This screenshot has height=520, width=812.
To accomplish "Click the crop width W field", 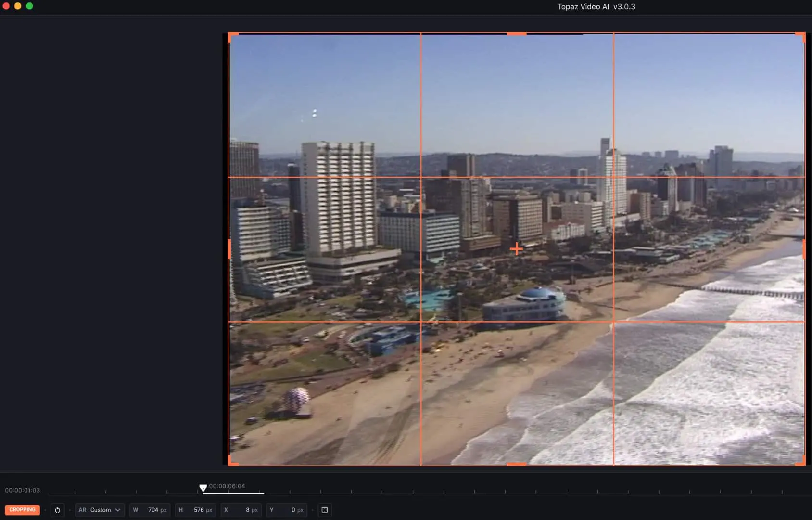I will (150, 510).
